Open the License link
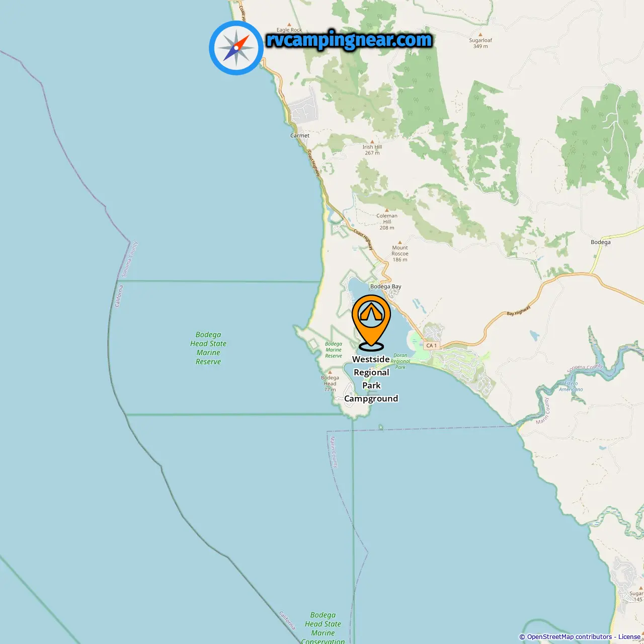Viewport: 644px width, 644px height. 629,637
